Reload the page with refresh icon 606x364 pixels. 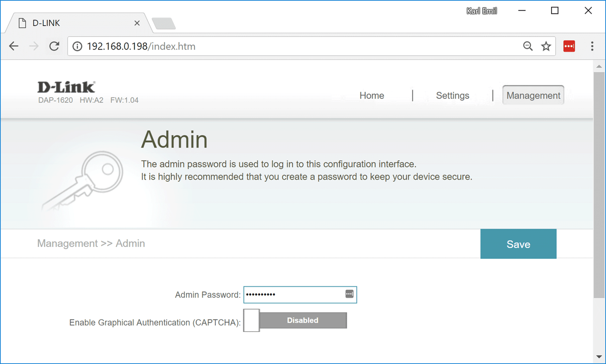(x=54, y=46)
